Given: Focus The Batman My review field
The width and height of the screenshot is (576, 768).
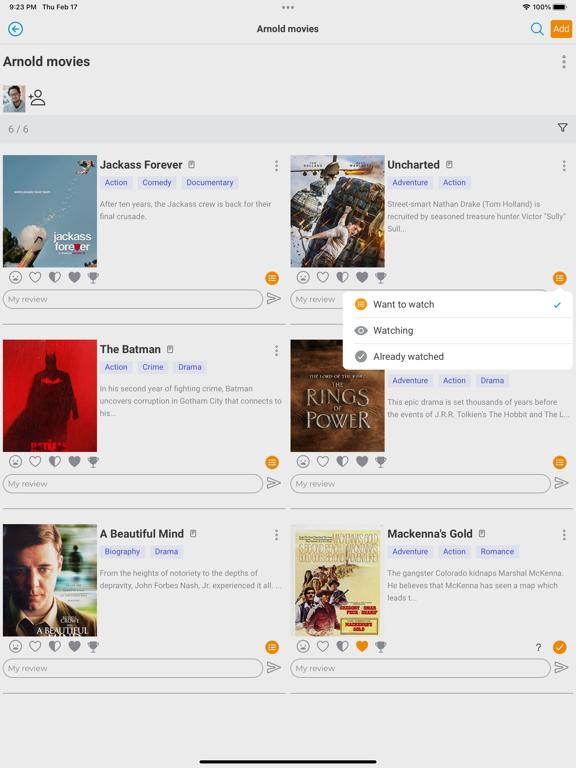Looking at the screenshot, I should [x=133, y=483].
